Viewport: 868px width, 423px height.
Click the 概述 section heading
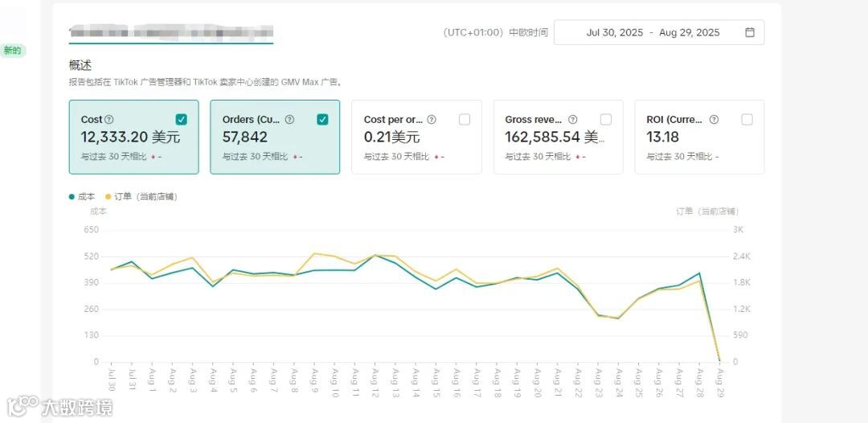tap(80, 65)
